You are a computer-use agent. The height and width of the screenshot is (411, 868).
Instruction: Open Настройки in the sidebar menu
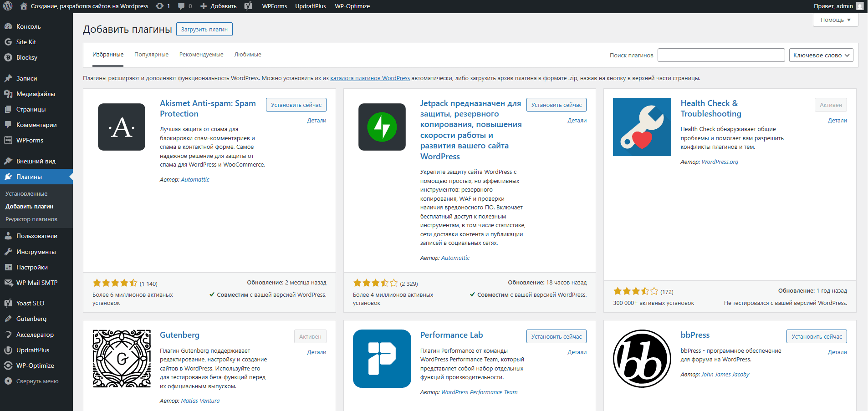point(32,267)
